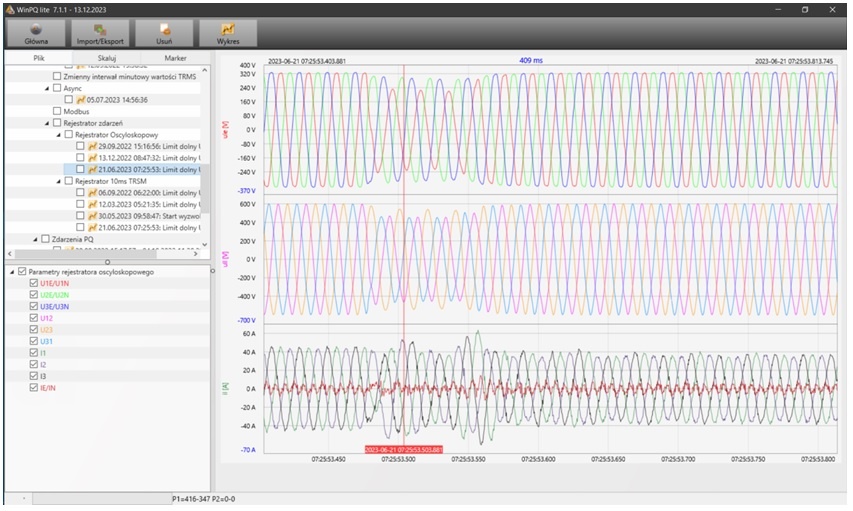Click chart icon of 13.12.2022 08:47:32 entry
Screen dimensions: 853x511
tap(92, 158)
